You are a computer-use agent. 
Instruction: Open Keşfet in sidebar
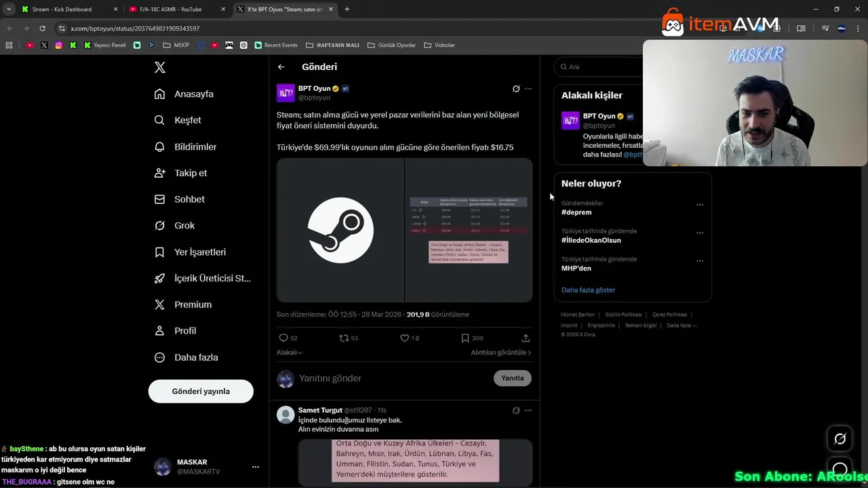coord(178,120)
